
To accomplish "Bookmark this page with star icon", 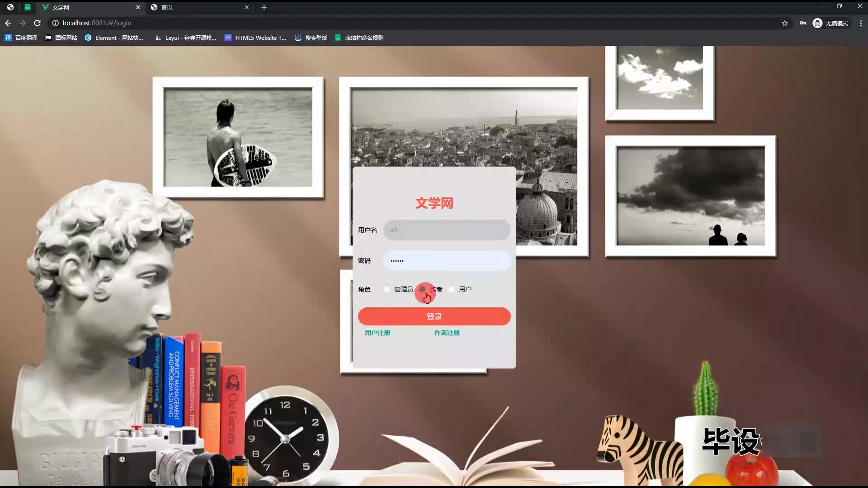I will [785, 23].
